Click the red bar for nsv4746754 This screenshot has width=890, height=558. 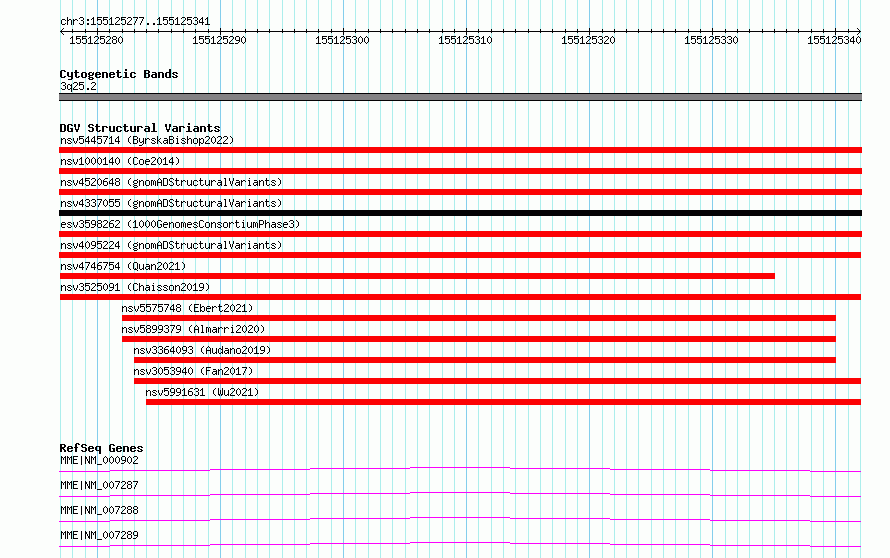pyautogui.click(x=417, y=276)
